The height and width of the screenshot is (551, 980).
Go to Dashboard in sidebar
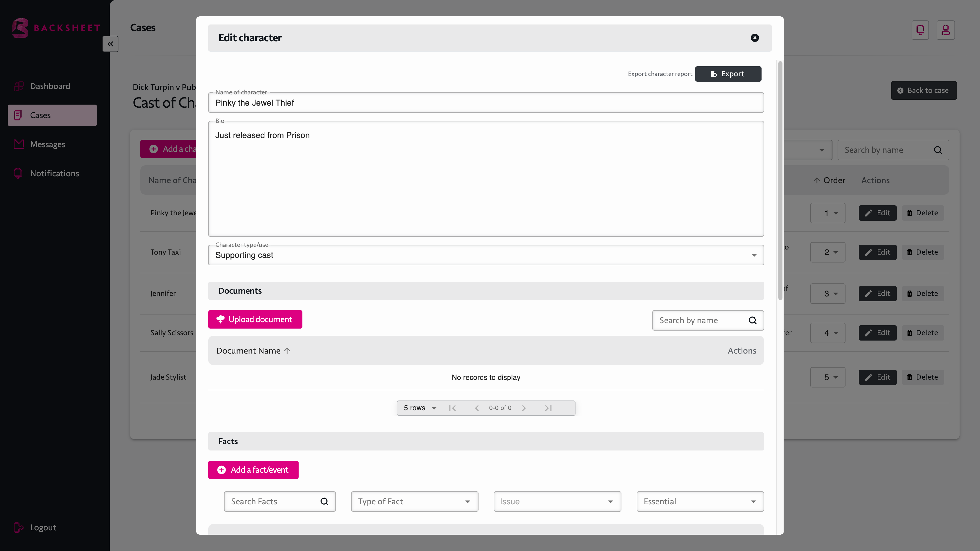pyautogui.click(x=50, y=86)
